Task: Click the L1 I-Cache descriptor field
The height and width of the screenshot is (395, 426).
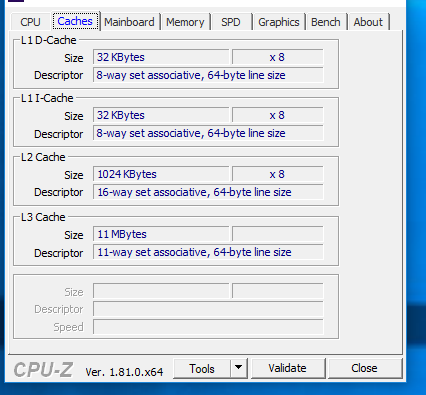Action: (x=208, y=133)
